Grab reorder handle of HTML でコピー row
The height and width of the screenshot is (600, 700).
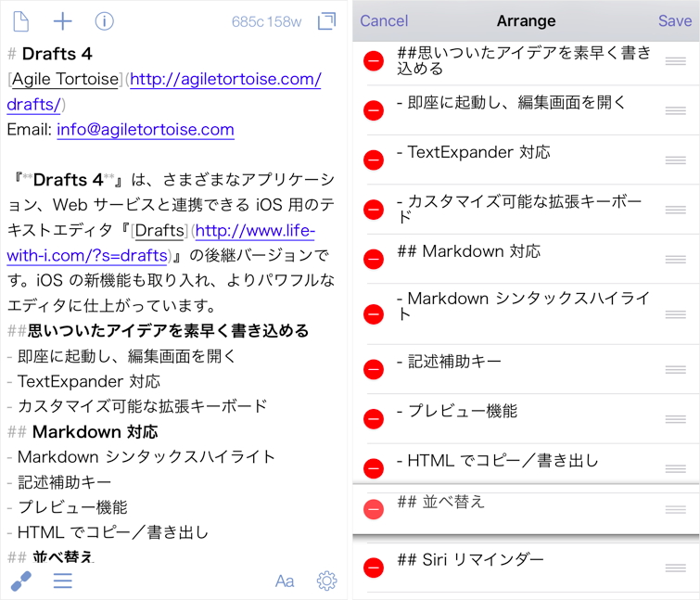(x=676, y=468)
